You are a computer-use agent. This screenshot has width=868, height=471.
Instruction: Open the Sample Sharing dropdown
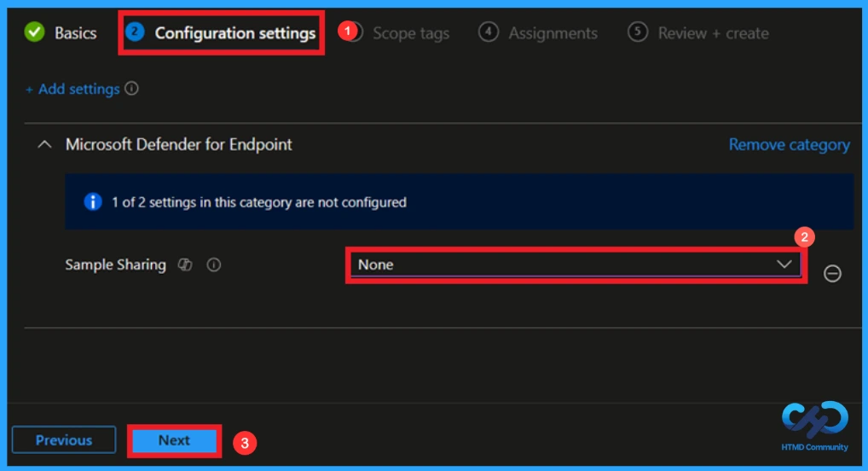[x=576, y=265]
